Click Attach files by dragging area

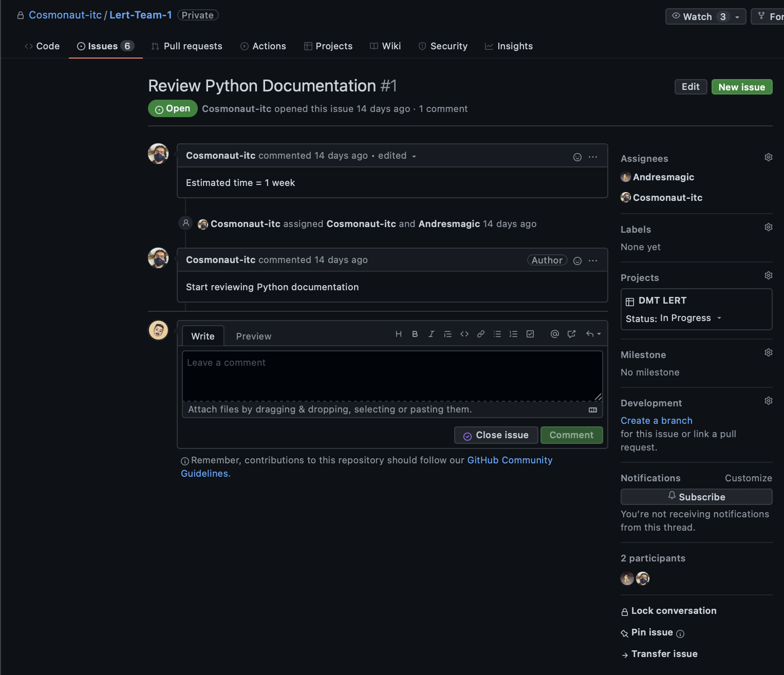393,409
